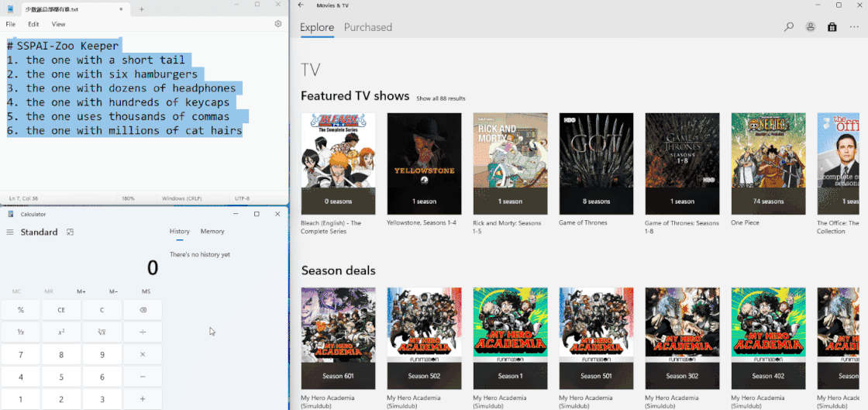Switch to the Purchased tab

click(368, 27)
